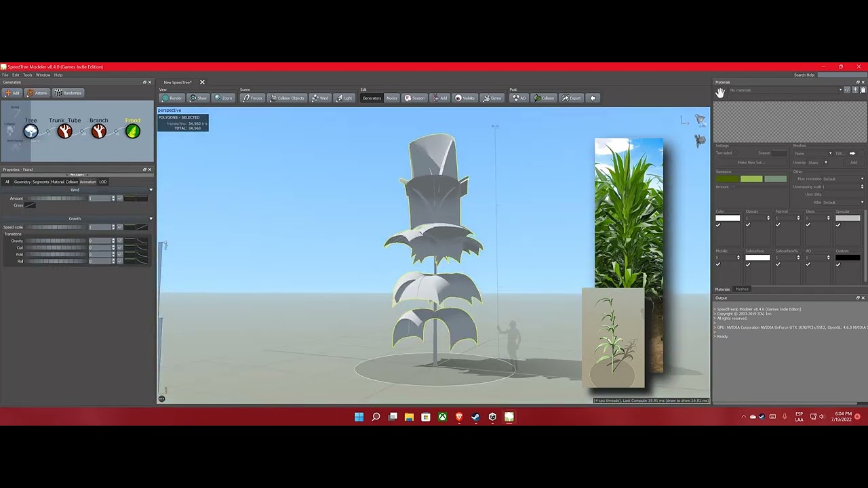Toggle the Variations Amount checkbox
Image resolution: width=868 pixels, height=488 pixels.
coord(734,187)
